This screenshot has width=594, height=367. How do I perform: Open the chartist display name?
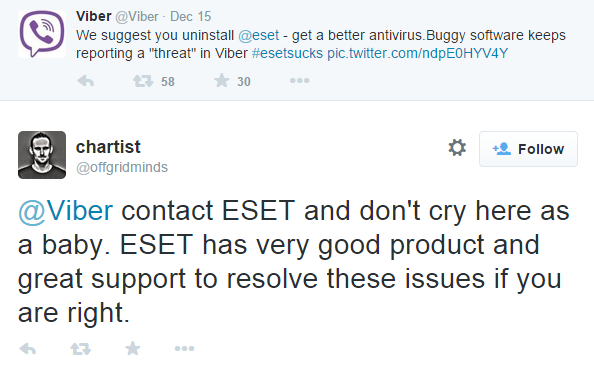click(x=108, y=147)
